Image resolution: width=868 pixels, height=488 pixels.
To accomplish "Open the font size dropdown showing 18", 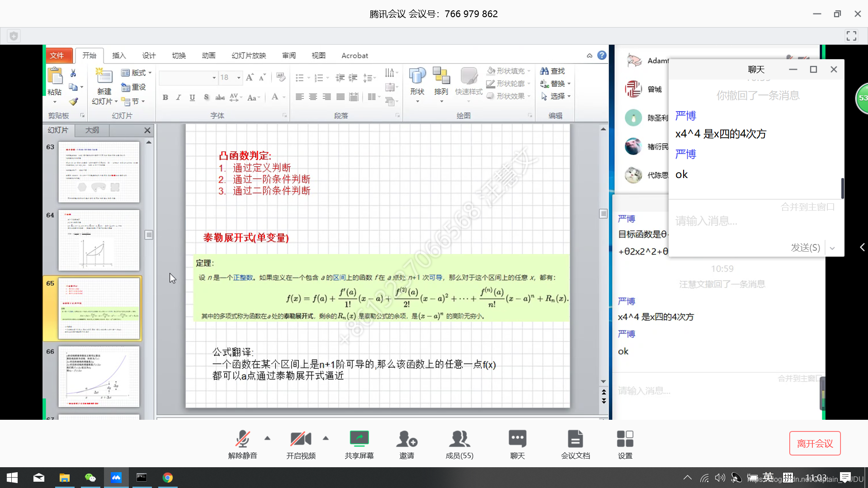I will click(x=239, y=78).
